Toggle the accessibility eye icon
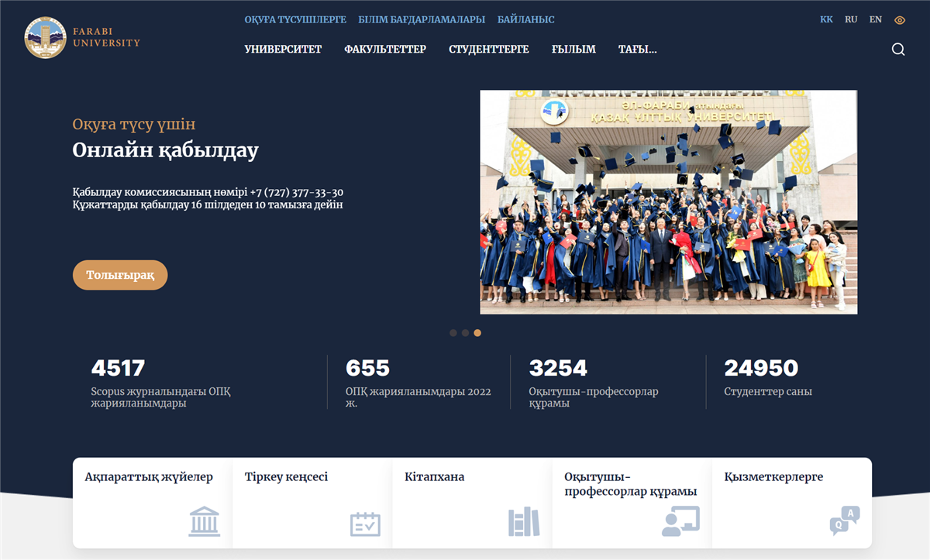Image resolution: width=930 pixels, height=560 pixels. 900,20
